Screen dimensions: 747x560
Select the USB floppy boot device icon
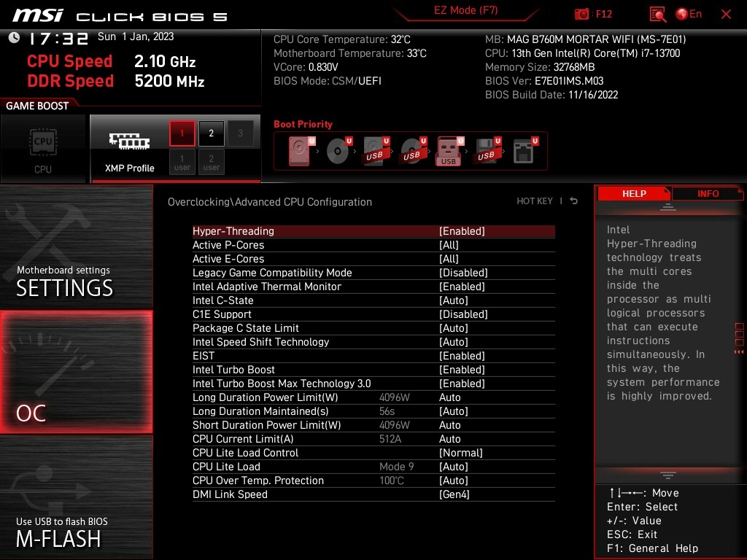(x=487, y=151)
